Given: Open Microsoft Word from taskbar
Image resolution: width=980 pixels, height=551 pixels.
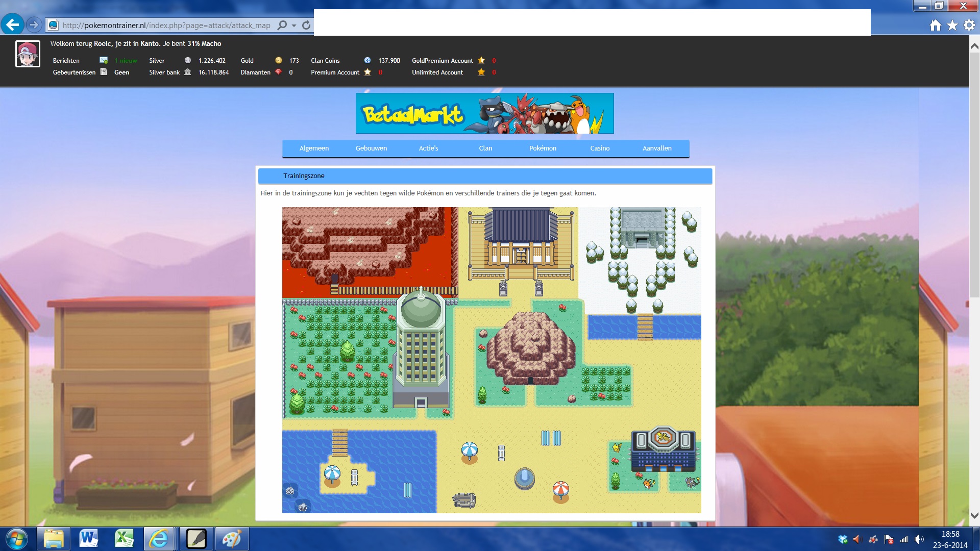Looking at the screenshot, I should click(89, 539).
